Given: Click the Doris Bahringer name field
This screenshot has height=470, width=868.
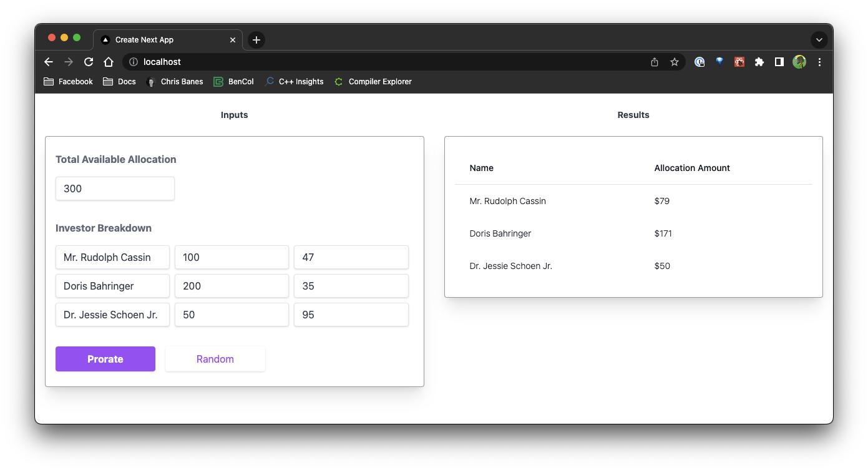Looking at the screenshot, I should 112,286.
